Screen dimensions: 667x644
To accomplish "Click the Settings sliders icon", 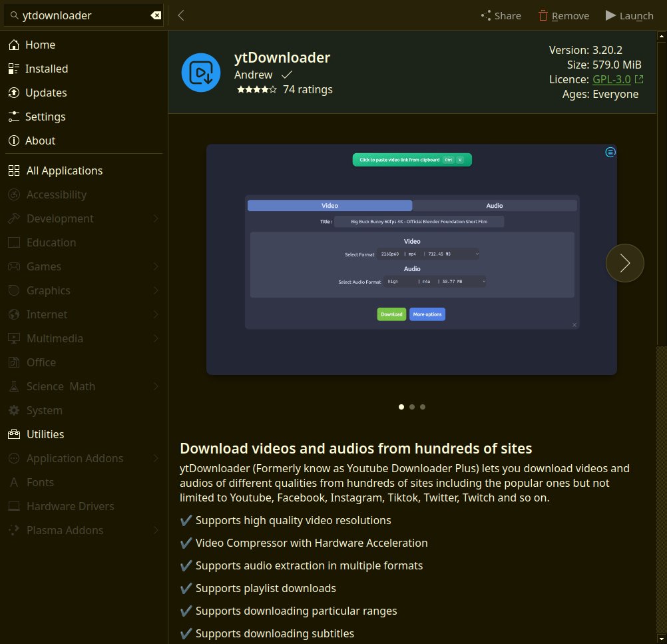I will tap(14, 117).
